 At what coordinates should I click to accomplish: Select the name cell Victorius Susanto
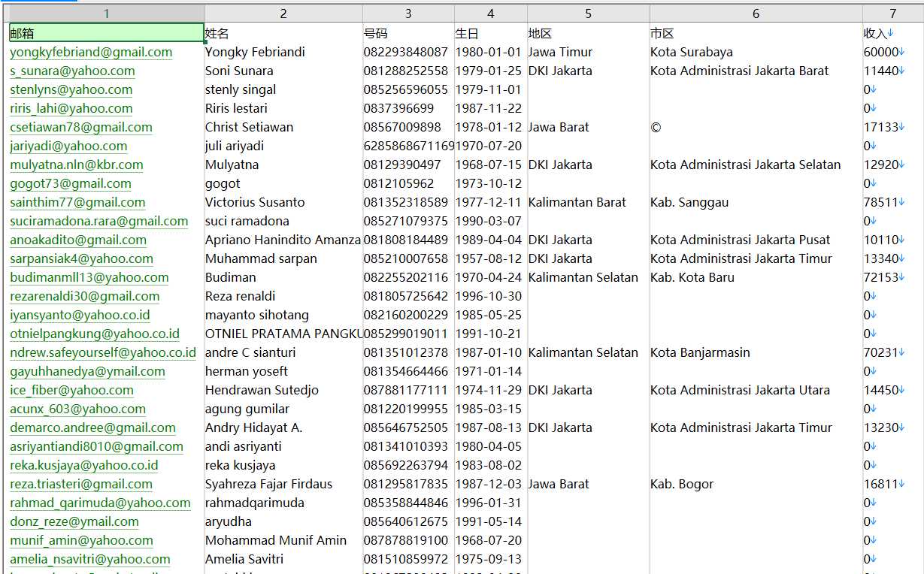pos(283,202)
